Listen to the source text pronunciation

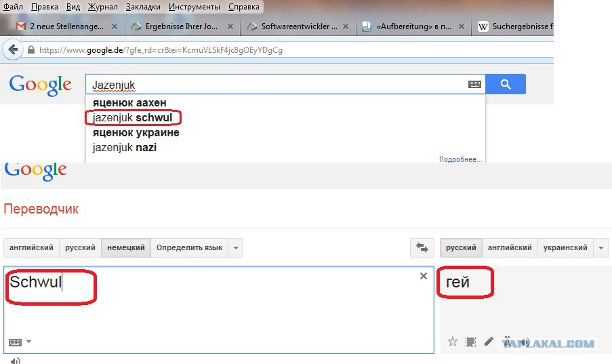[x=16, y=360]
